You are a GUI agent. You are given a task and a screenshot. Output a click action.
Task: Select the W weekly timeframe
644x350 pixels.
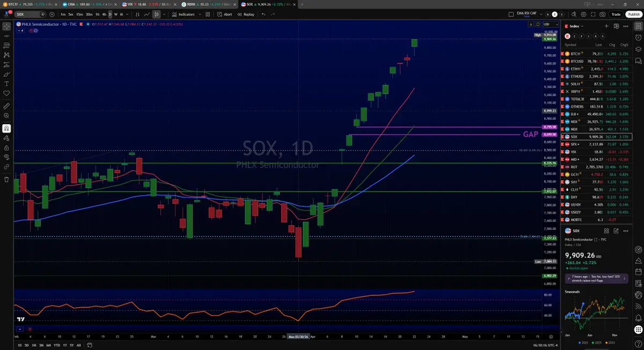pyautogui.click(x=115, y=14)
